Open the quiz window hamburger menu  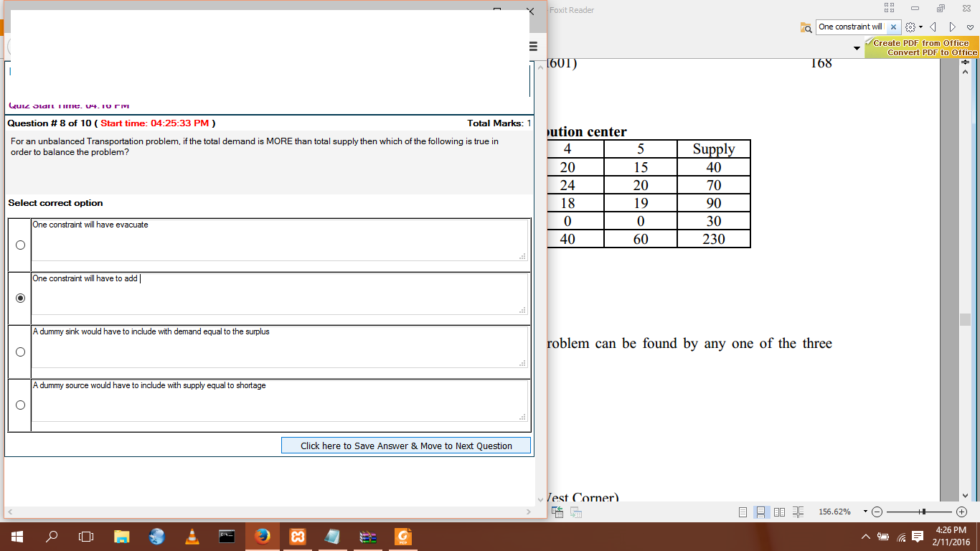(533, 46)
